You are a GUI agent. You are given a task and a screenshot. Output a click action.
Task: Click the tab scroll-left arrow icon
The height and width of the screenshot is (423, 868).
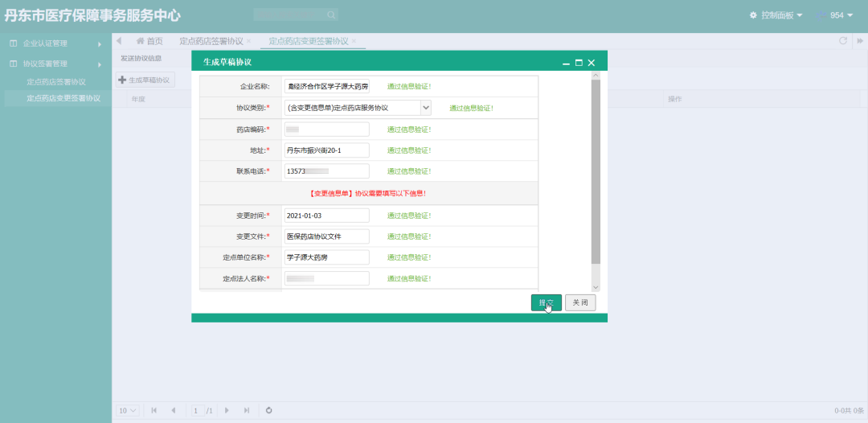point(119,41)
